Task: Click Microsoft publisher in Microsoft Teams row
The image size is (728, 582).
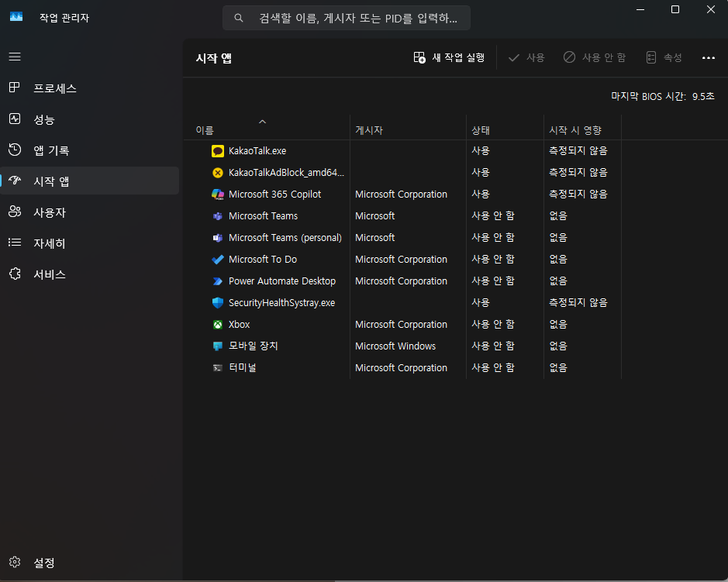Action: coord(374,215)
